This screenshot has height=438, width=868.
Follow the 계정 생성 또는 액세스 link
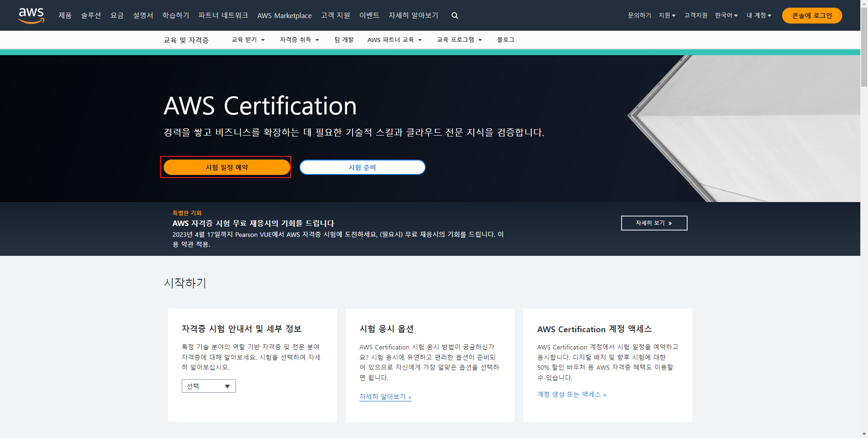pos(571,394)
